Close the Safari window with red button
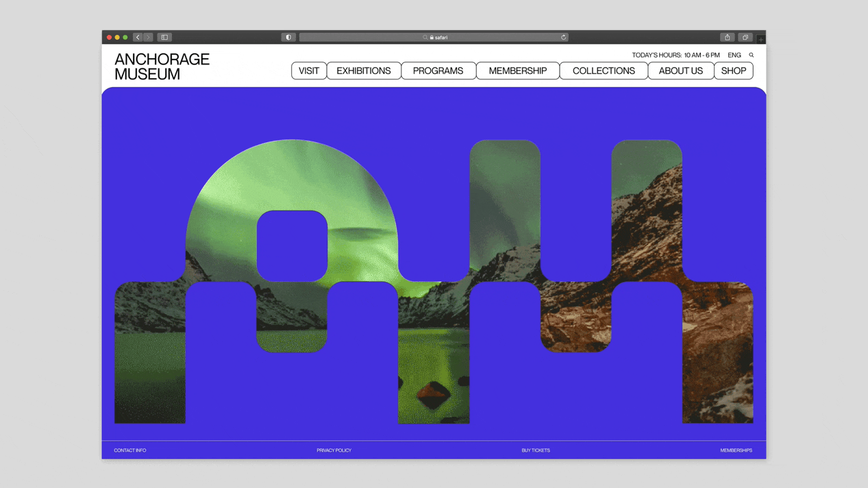This screenshot has height=488, width=868. click(109, 37)
